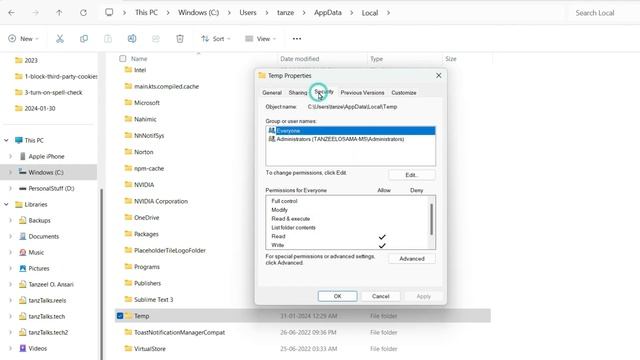Click the Cut scissors icon
The width and height of the screenshot is (640, 360).
click(60, 39)
